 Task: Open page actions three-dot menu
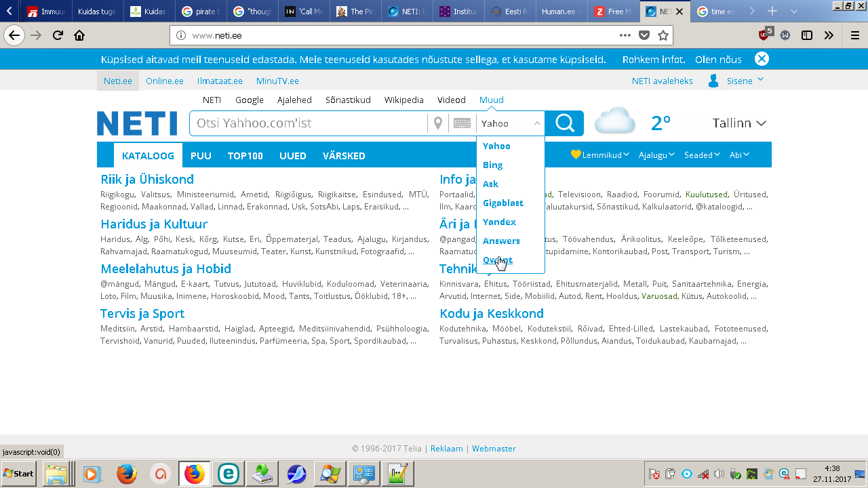(x=625, y=35)
